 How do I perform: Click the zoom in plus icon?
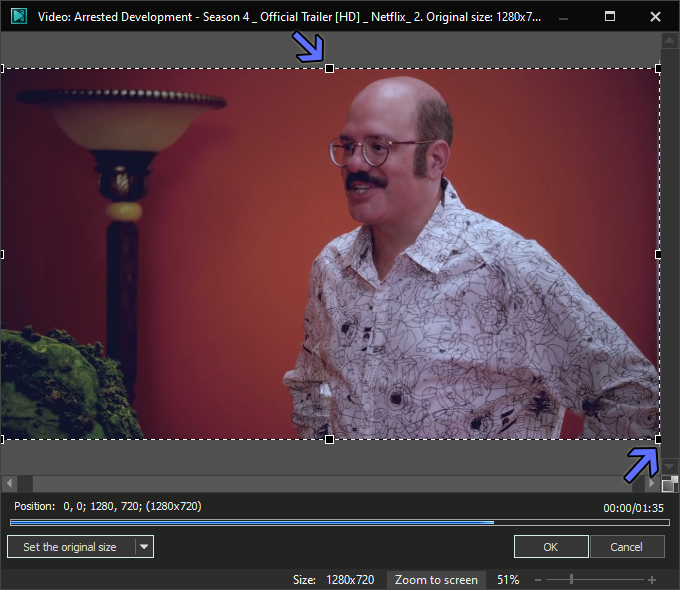[x=651, y=580]
